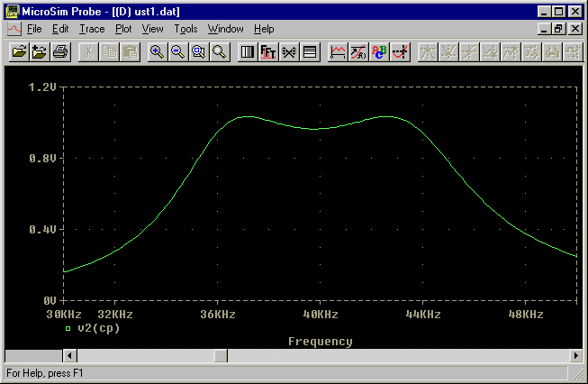Toggle the display cursor icon
Screen dimensions: 588x384
coord(400,51)
